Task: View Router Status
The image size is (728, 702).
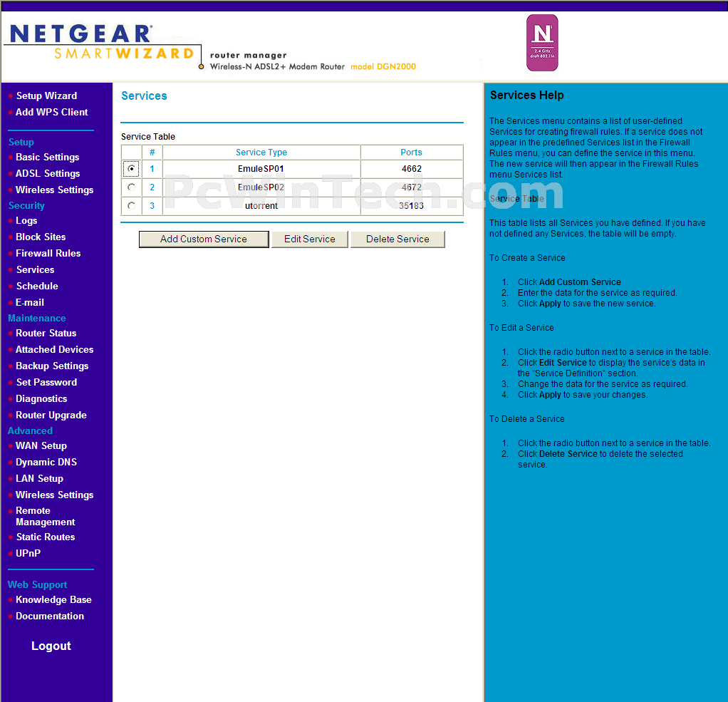Action: tap(46, 333)
